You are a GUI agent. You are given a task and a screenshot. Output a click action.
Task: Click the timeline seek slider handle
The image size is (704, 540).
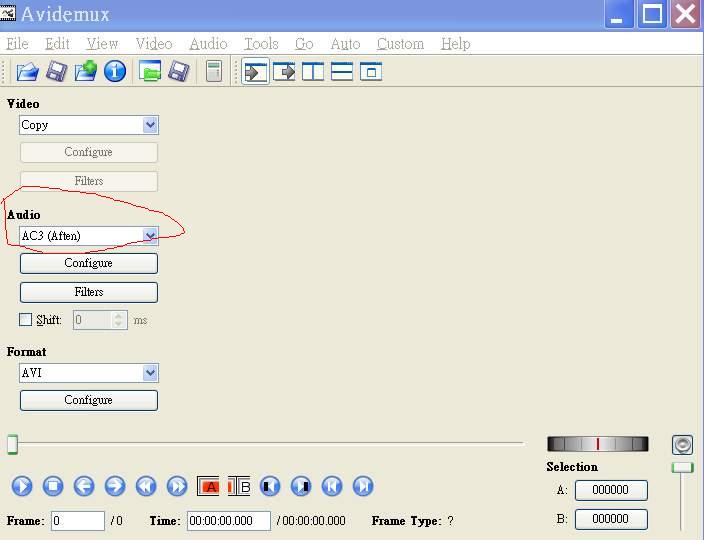click(13, 444)
